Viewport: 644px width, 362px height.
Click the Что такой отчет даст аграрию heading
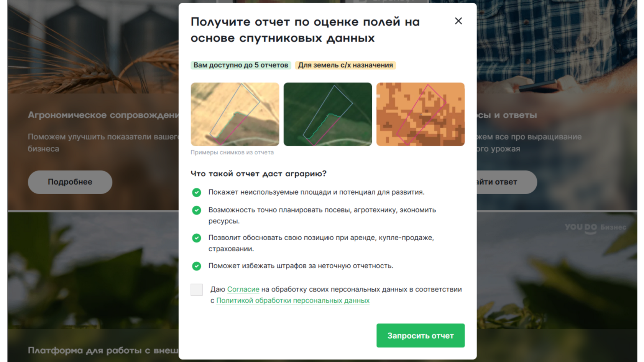point(258,174)
